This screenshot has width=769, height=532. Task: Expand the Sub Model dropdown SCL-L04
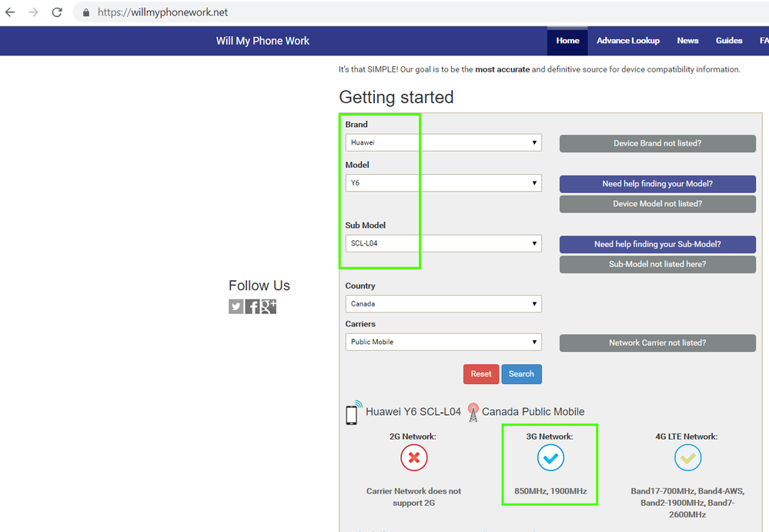tap(443, 243)
